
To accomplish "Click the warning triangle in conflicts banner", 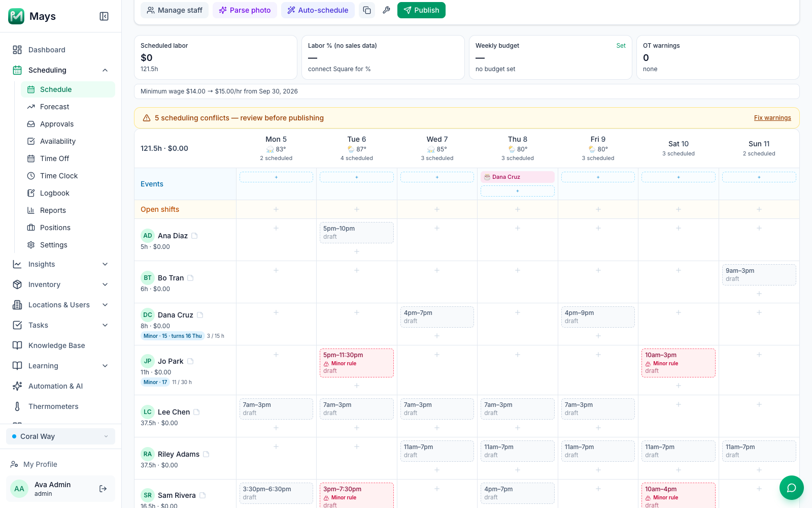I will pos(147,118).
